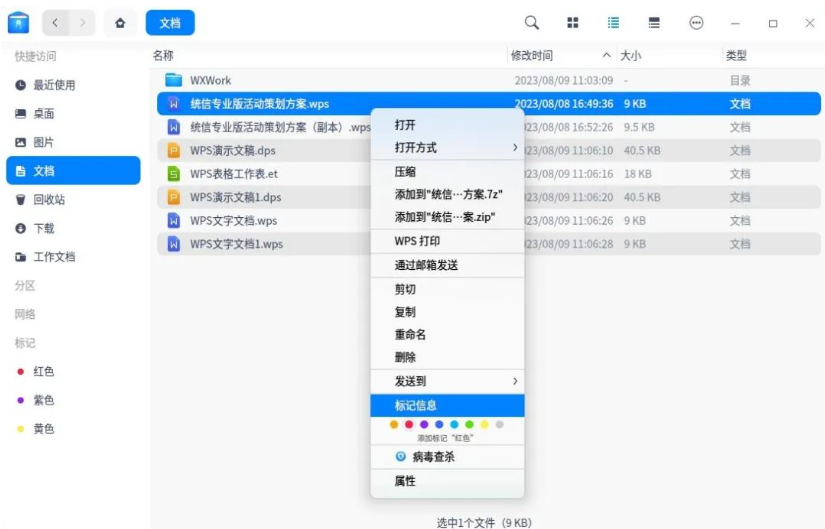The height and width of the screenshot is (529, 825).
Task: Click 最近使用 clock icon in sidebar
Action: coord(21,85)
